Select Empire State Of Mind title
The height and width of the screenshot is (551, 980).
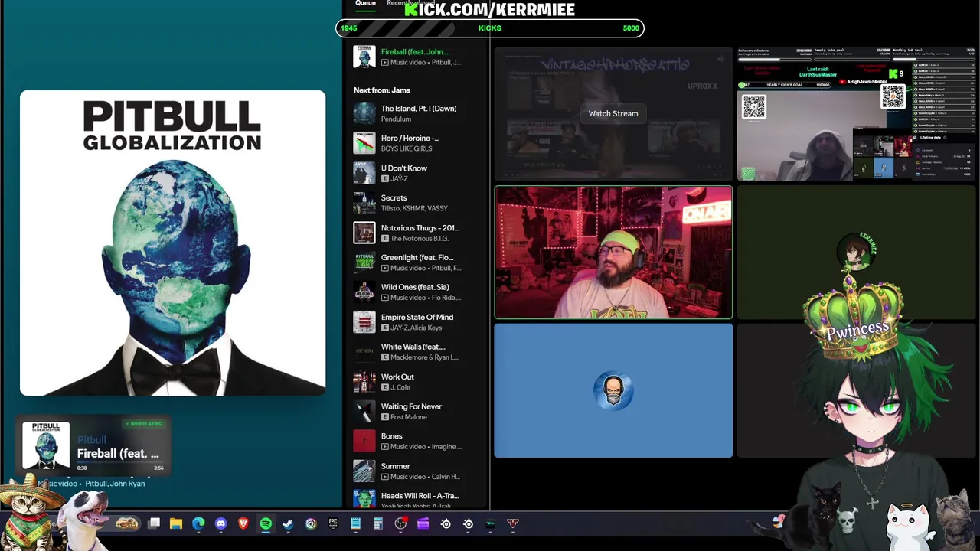417,318
